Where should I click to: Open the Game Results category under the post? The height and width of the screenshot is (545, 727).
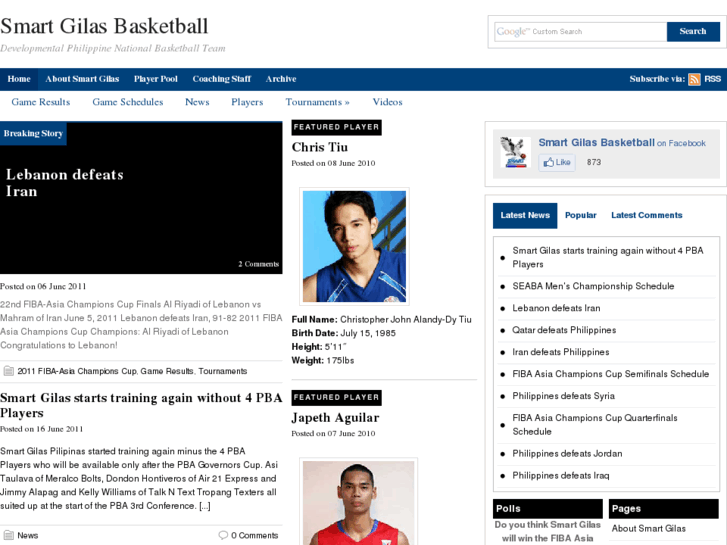tap(167, 371)
